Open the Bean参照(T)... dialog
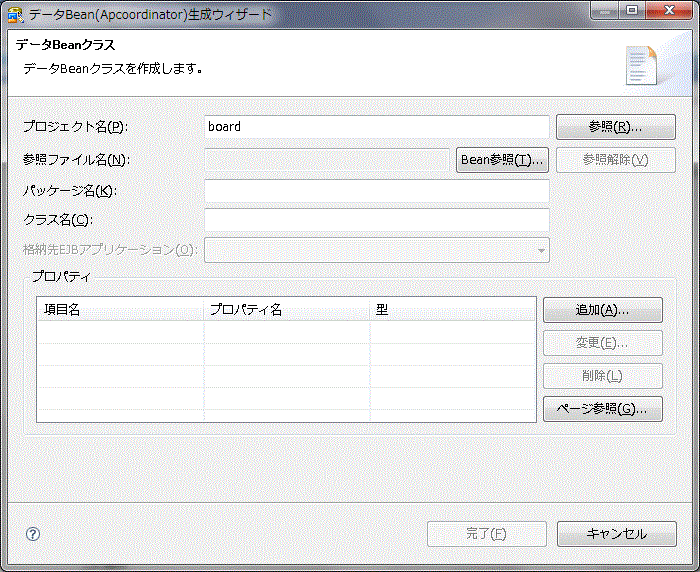700x572 pixels. [x=502, y=160]
